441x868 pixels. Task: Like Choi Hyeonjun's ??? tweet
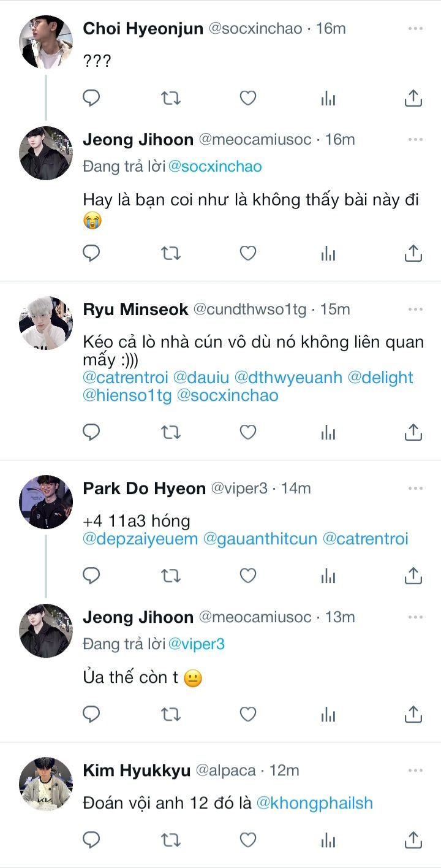click(247, 98)
